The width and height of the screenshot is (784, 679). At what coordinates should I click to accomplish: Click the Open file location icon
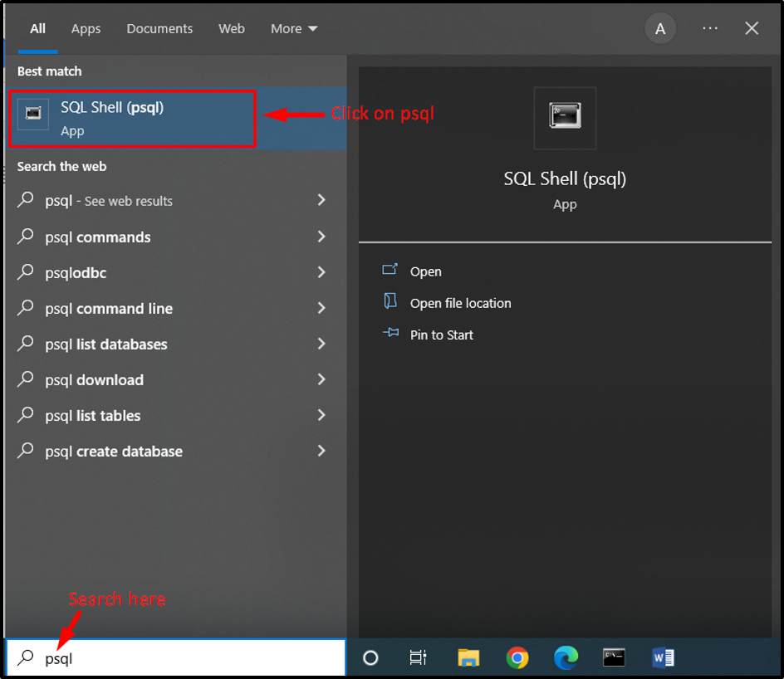[x=390, y=303]
